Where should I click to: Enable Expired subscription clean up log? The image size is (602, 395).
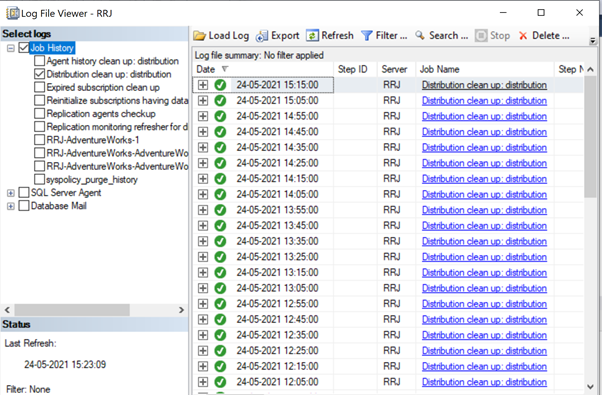pyautogui.click(x=39, y=87)
